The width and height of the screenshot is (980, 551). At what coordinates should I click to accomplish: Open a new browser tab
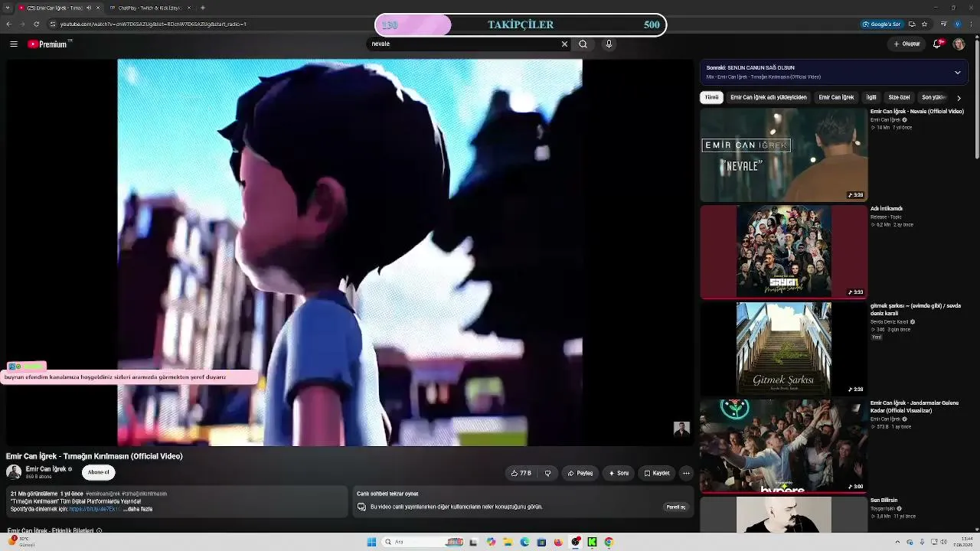coord(203,8)
